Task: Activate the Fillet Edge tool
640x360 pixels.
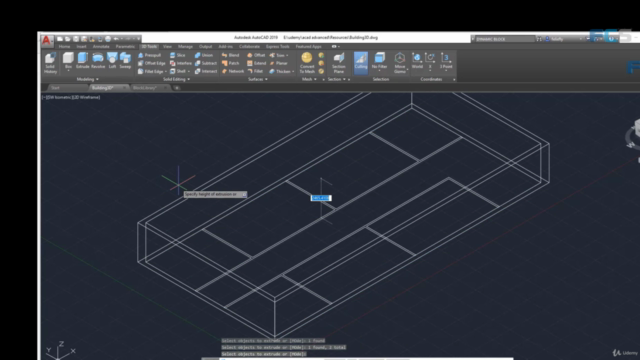Action: pos(151,71)
